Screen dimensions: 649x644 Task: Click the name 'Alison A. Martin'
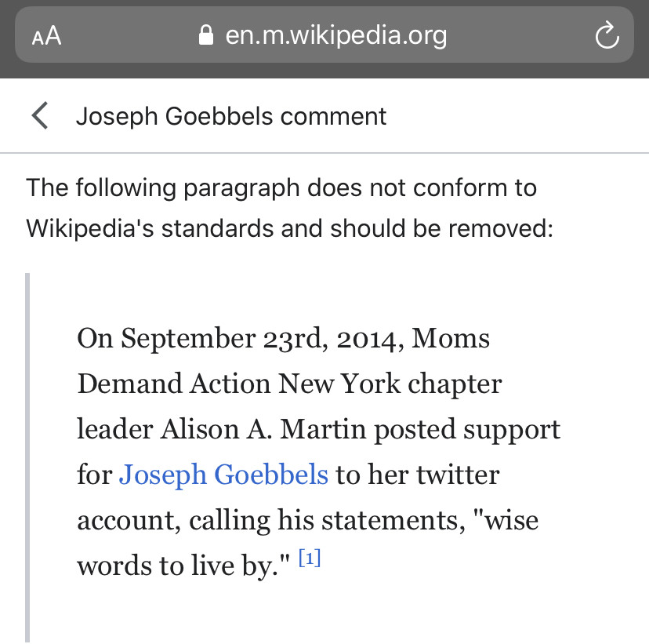click(263, 429)
